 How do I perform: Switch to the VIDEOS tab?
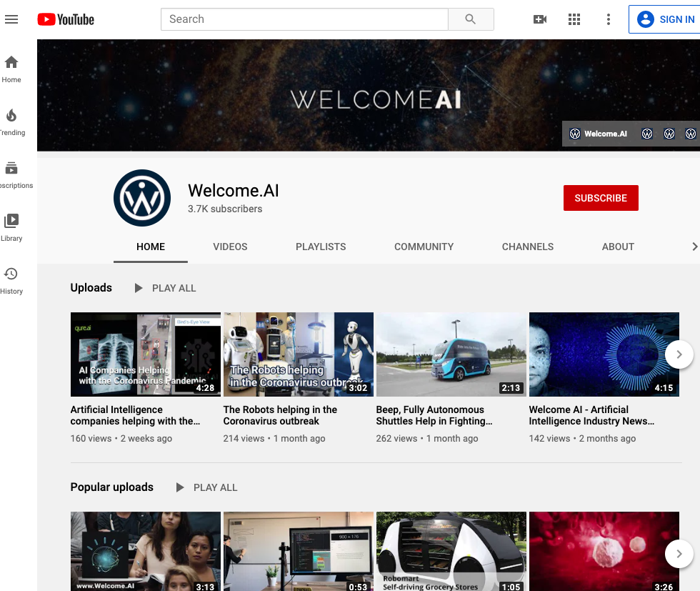point(230,247)
